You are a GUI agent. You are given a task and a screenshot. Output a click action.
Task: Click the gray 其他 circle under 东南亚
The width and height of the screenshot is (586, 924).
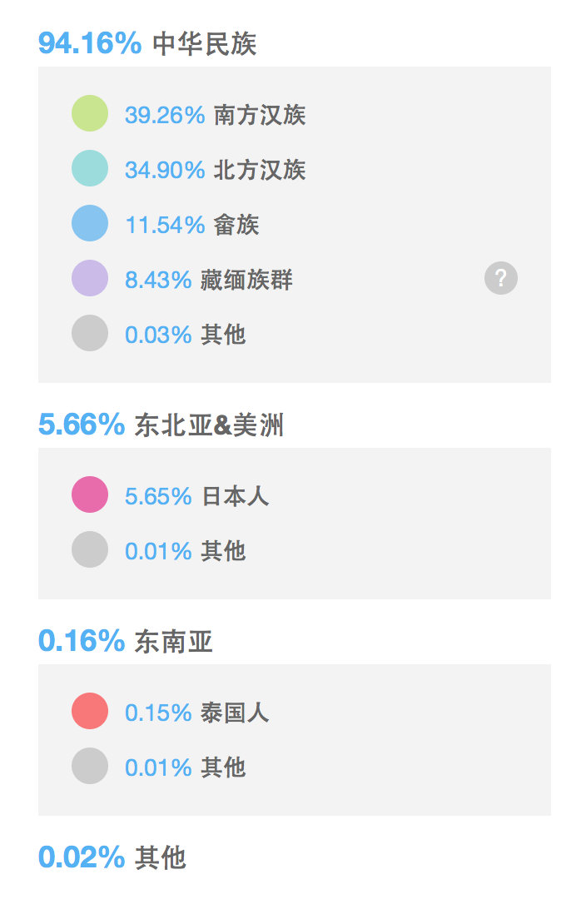point(90,766)
